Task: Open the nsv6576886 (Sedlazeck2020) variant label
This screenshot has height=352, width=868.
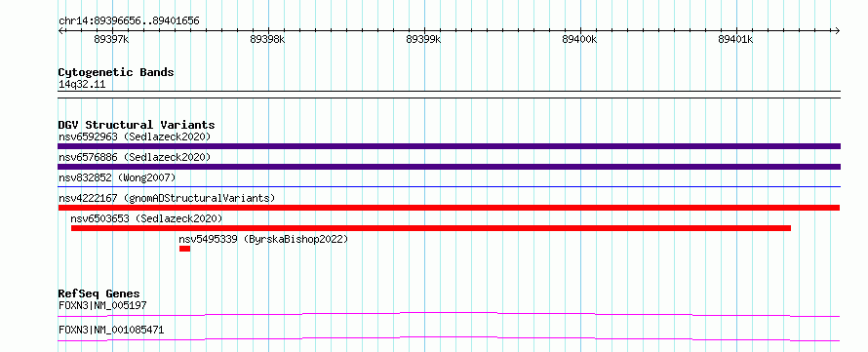Action: (135, 157)
